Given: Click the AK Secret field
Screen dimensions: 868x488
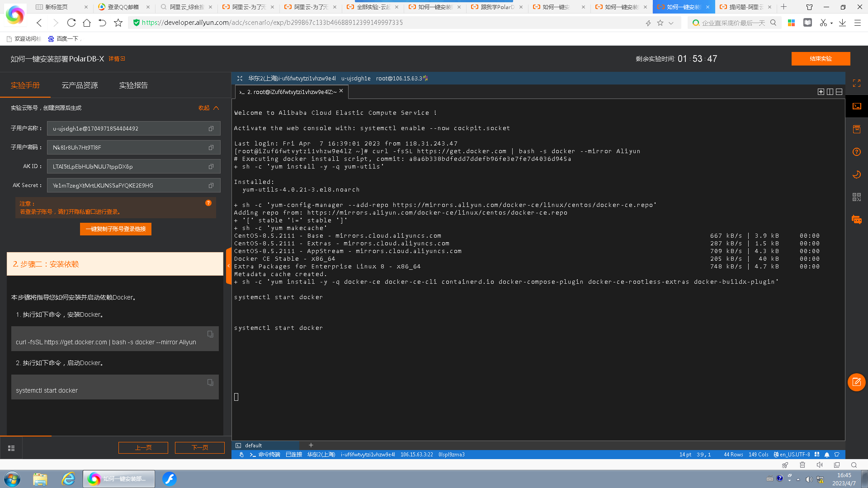Looking at the screenshot, I should click(x=133, y=186).
